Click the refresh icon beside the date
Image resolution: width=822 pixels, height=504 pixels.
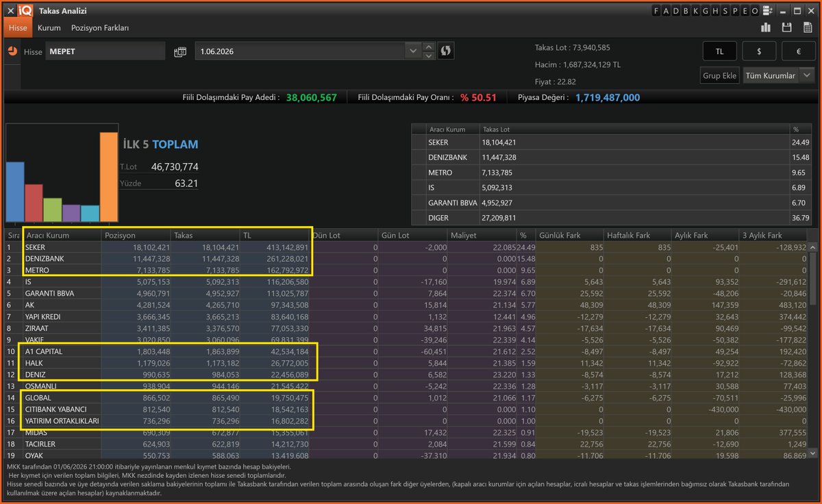point(446,51)
